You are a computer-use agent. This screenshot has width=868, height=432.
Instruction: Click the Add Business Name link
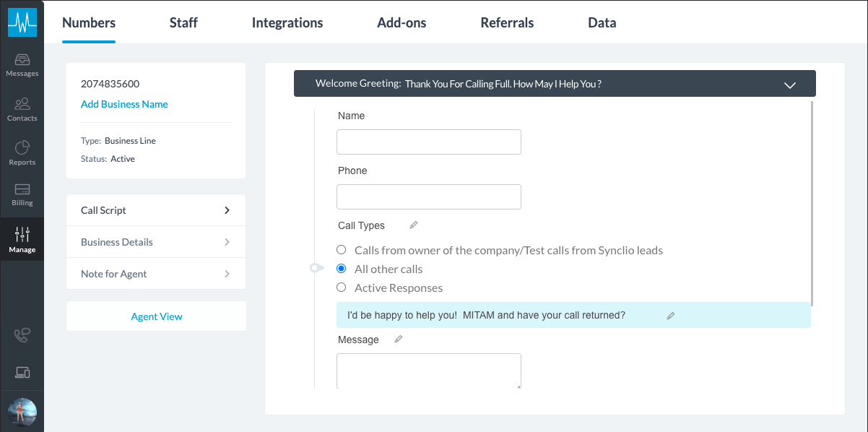click(x=124, y=104)
